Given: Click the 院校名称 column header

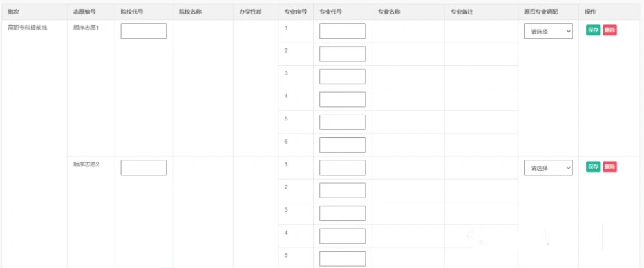Looking at the screenshot, I should coord(191,12).
